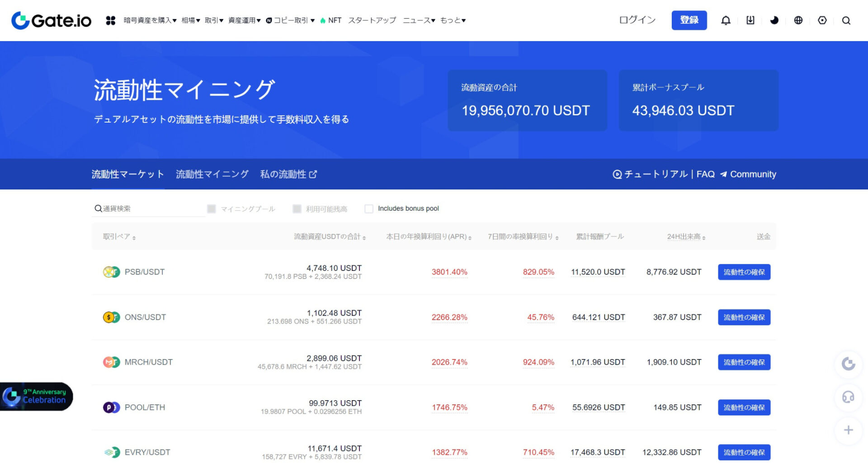Viewport: 868px width, 468px height.
Task: Expand the floating plus button
Action: pos(849,430)
